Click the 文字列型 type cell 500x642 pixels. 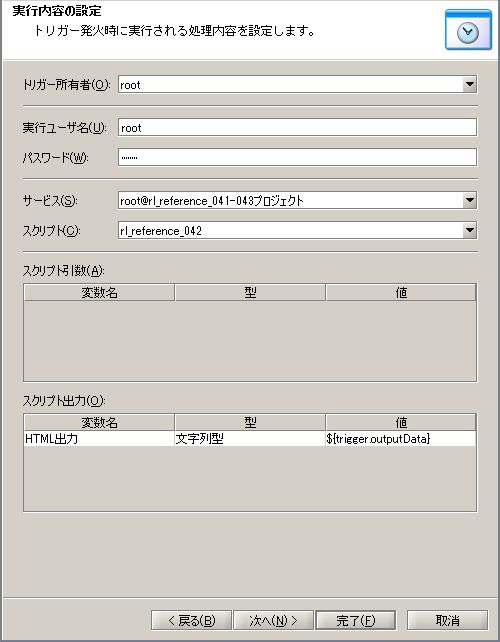250,439
